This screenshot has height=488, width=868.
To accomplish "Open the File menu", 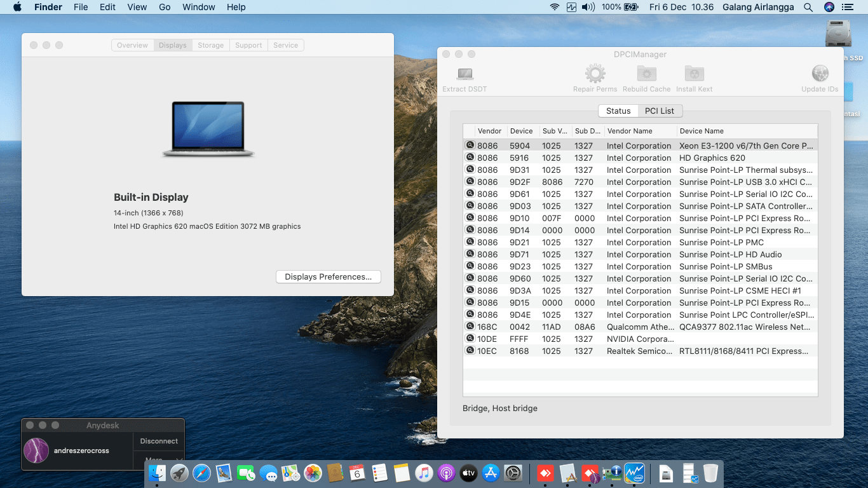I will pyautogui.click(x=81, y=7).
